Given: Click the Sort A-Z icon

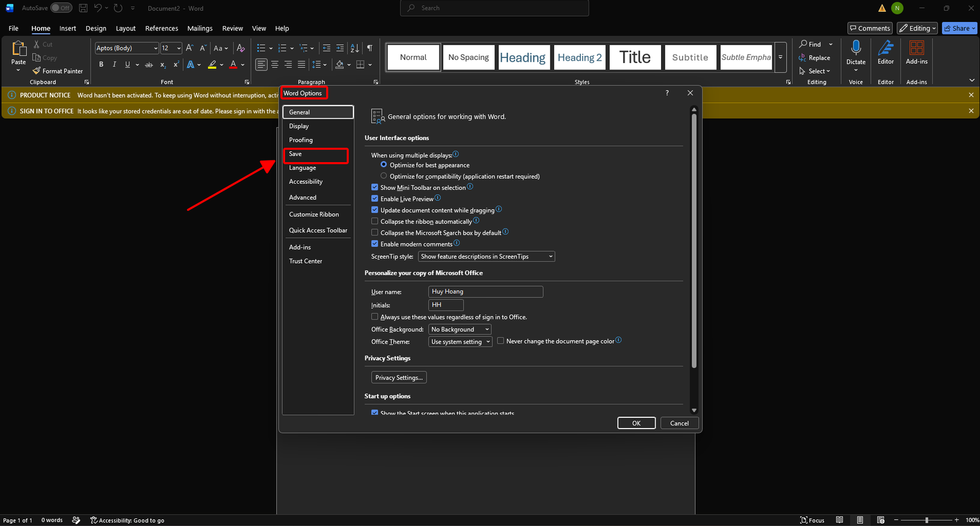Looking at the screenshot, I should [x=355, y=48].
